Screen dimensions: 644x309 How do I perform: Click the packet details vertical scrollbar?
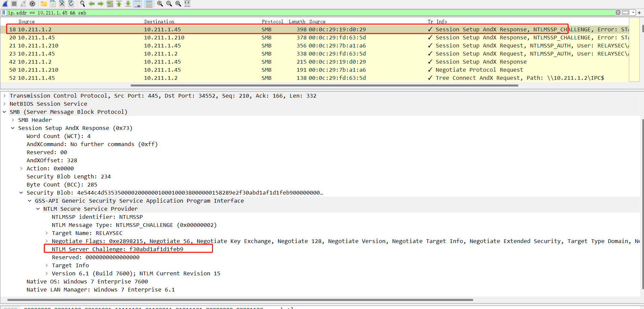[x=642, y=204]
